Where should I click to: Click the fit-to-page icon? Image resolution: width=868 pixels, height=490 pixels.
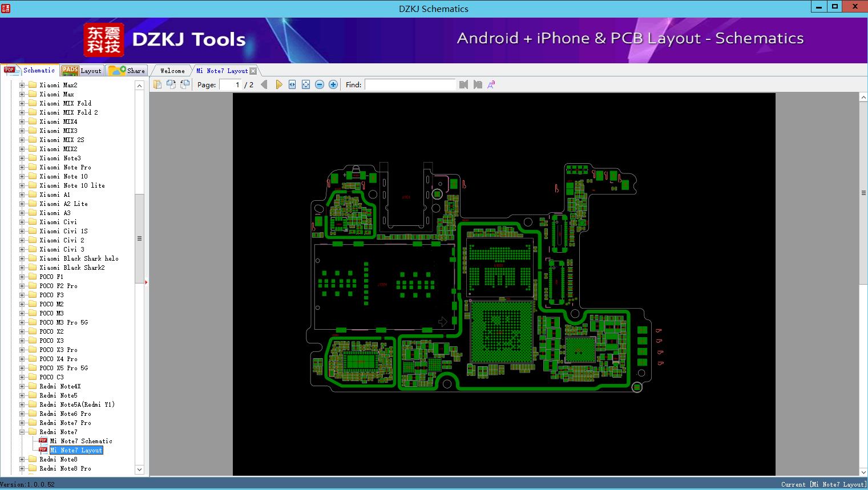click(x=306, y=84)
